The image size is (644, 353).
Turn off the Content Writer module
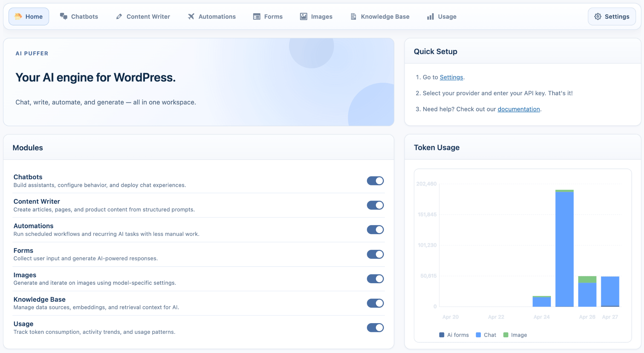(375, 205)
